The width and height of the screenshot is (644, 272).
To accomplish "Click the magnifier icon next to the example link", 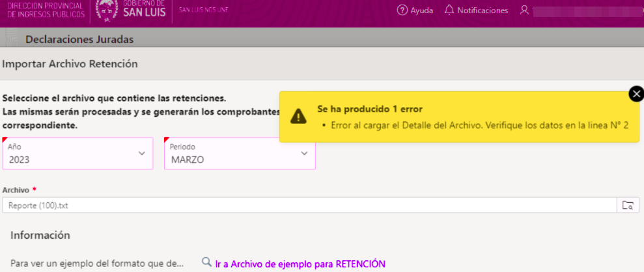I will (x=207, y=262).
